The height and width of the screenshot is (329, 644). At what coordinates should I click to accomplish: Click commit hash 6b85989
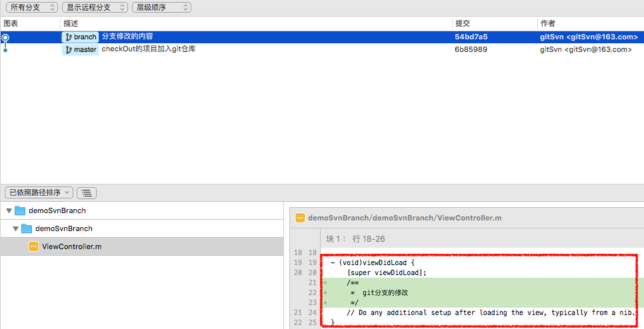471,50
